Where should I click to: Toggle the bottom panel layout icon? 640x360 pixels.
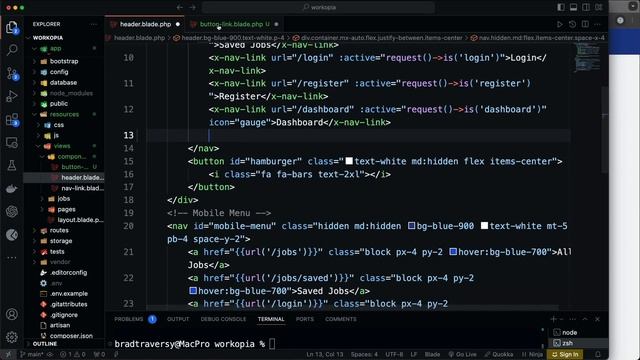(573, 7)
